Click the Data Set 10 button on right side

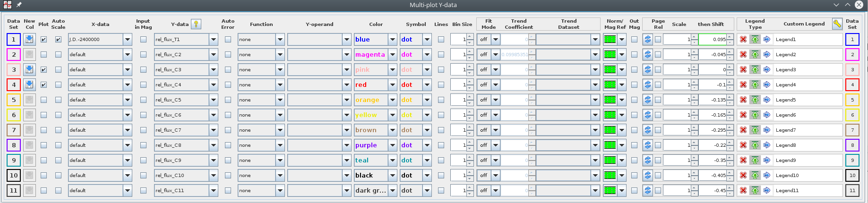coord(852,175)
